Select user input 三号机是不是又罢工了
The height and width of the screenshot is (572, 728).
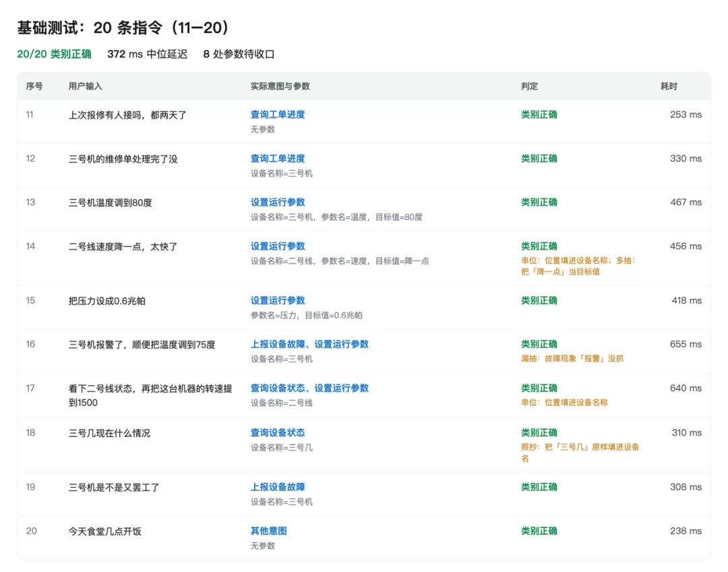114,488
